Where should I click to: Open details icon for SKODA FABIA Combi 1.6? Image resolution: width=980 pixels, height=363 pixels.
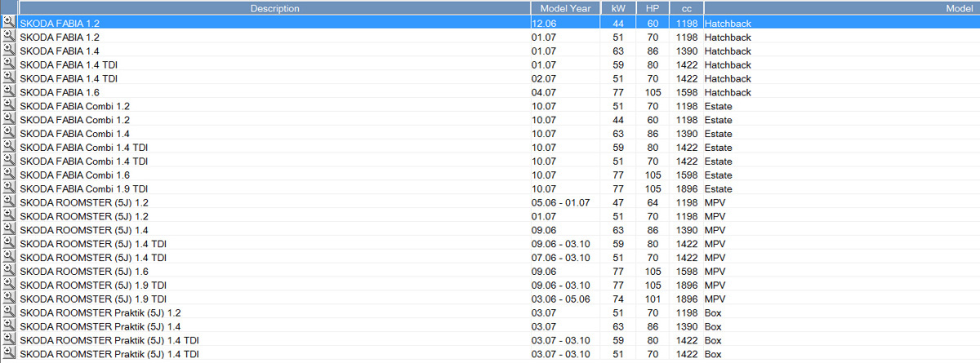point(8,175)
